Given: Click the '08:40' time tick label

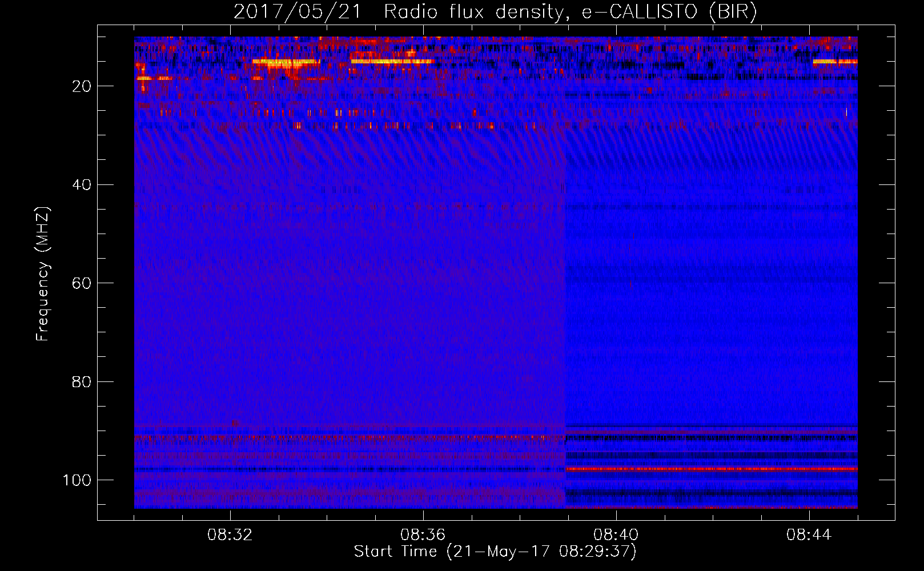Looking at the screenshot, I should pos(616,535).
